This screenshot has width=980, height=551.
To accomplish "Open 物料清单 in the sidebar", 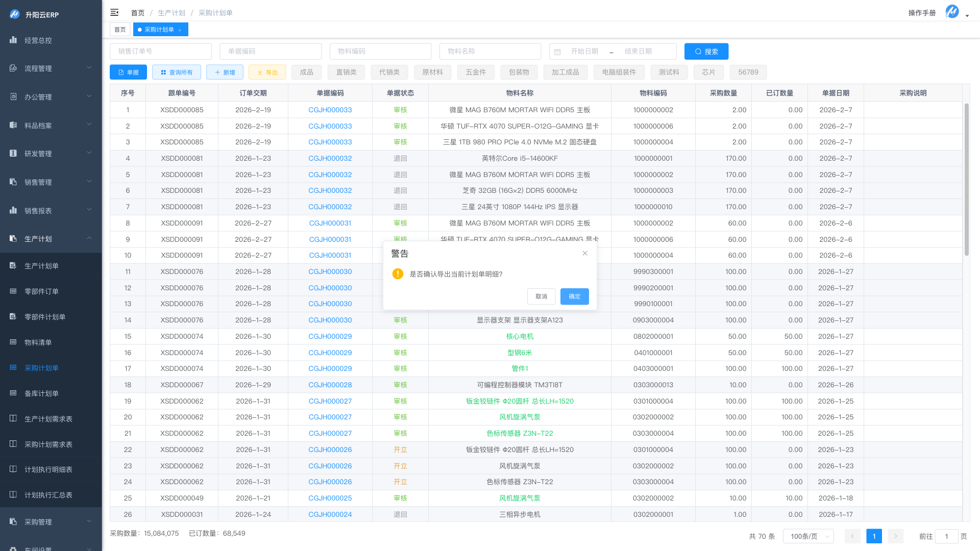I will 38,342.
